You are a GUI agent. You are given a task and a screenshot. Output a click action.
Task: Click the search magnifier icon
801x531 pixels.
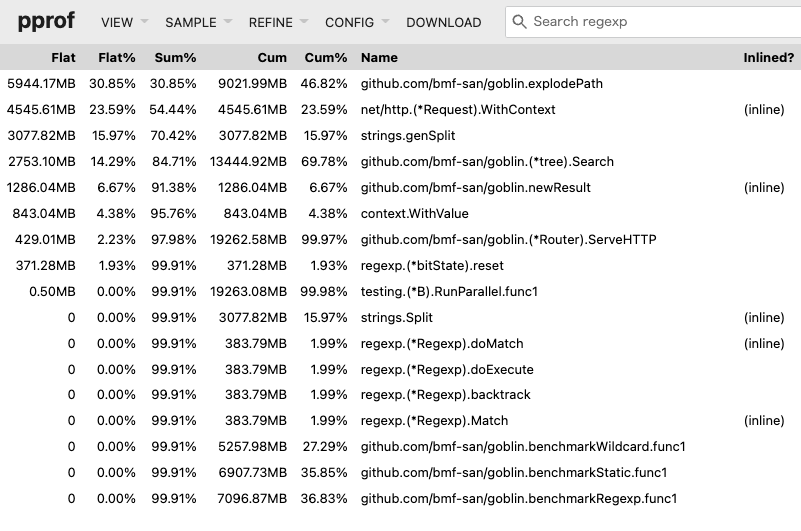click(x=519, y=21)
